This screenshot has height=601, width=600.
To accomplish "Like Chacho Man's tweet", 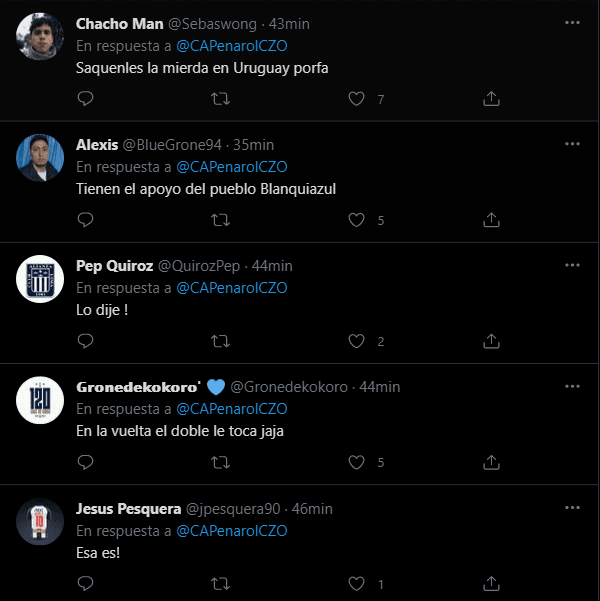I will (x=356, y=99).
